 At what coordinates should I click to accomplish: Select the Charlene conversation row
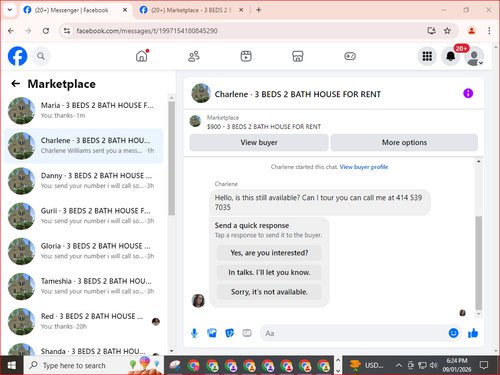coord(84,146)
